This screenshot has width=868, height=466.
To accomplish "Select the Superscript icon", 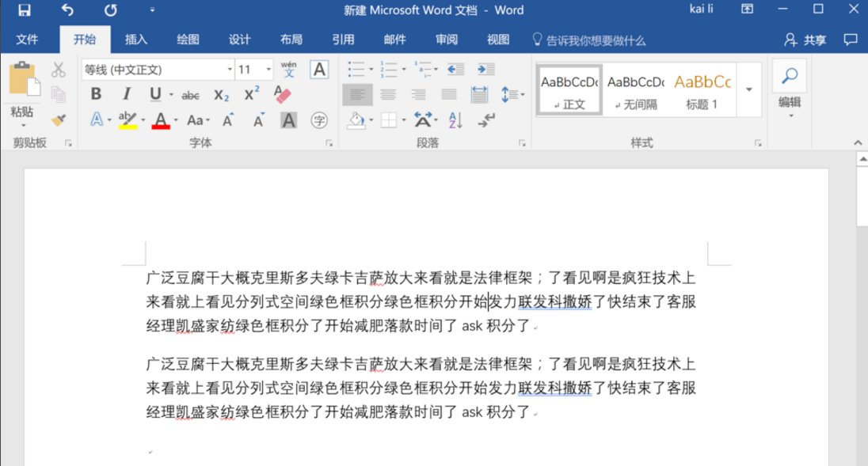I will pyautogui.click(x=251, y=94).
